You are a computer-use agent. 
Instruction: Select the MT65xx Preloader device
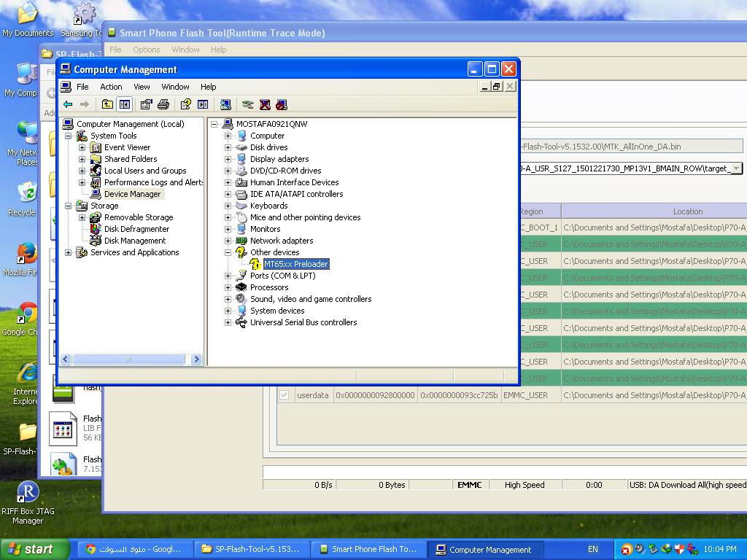pyautogui.click(x=295, y=264)
